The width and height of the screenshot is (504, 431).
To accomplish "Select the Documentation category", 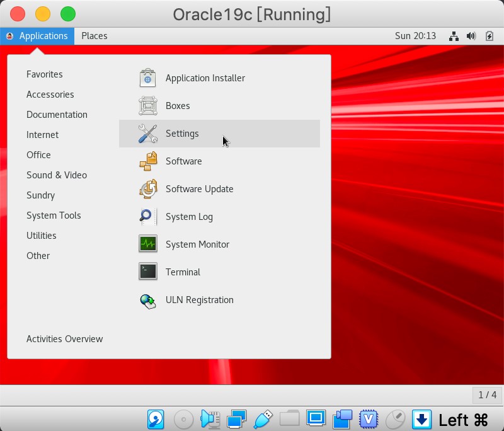I will pyautogui.click(x=57, y=115).
